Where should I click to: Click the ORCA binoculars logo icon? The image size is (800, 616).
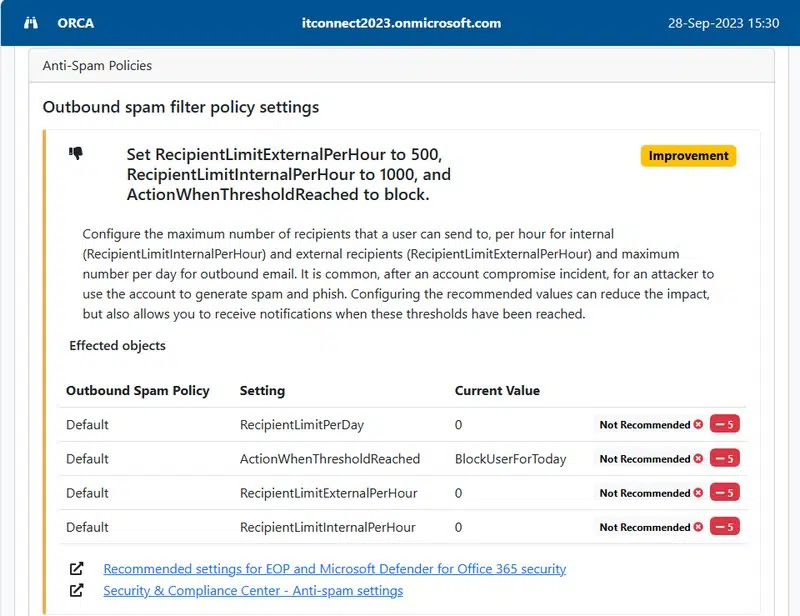point(31,23)
